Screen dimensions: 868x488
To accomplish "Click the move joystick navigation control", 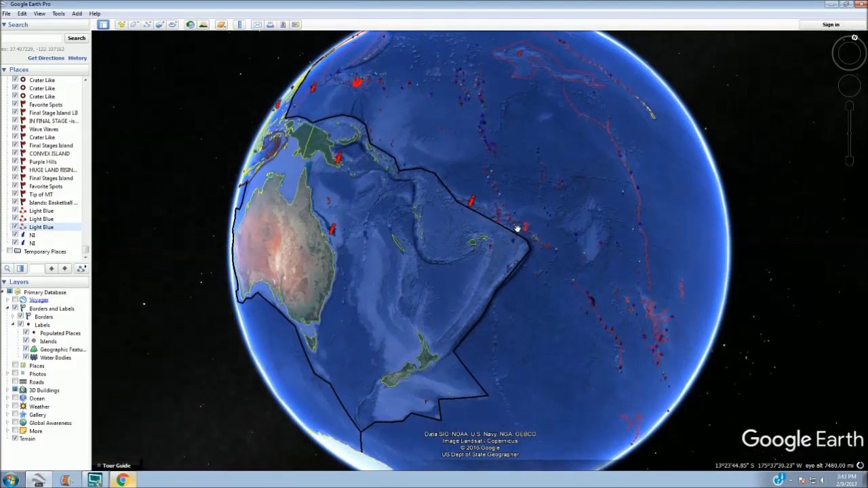I will coord(849,85).
